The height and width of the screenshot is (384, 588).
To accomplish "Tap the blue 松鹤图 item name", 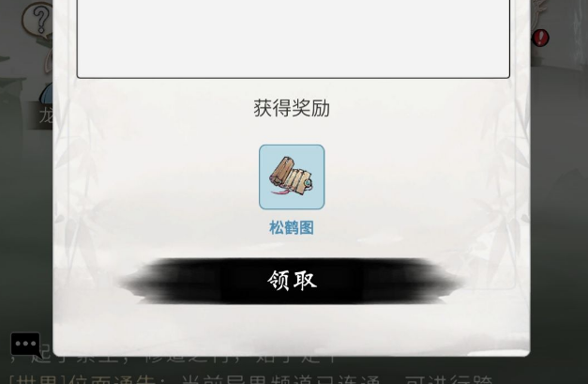I will click(292, 228).
